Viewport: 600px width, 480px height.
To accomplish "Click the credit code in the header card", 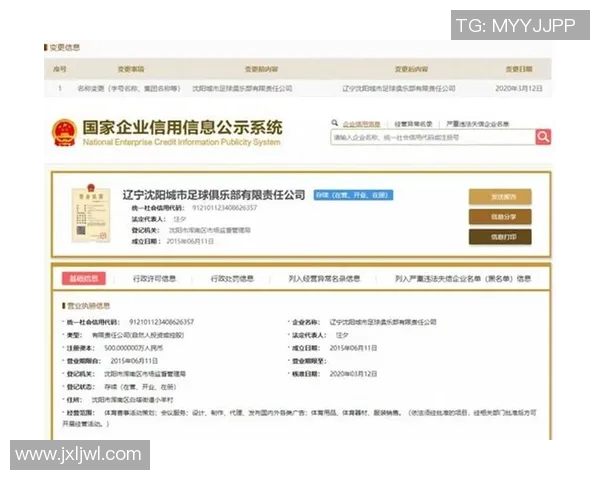I will [224, 208].
